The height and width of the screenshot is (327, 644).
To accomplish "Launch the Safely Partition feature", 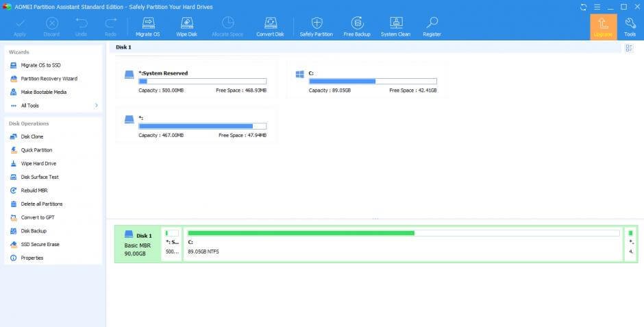I will point(317,27).
